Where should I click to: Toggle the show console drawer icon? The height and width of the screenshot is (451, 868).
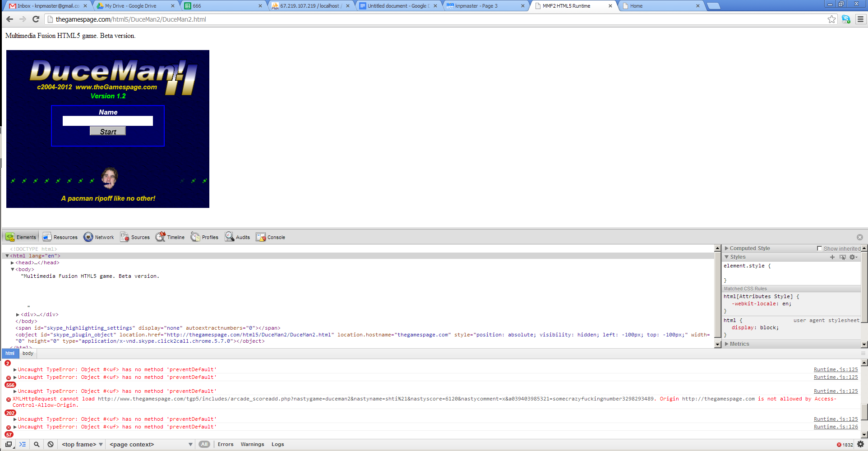coord(23,444)
